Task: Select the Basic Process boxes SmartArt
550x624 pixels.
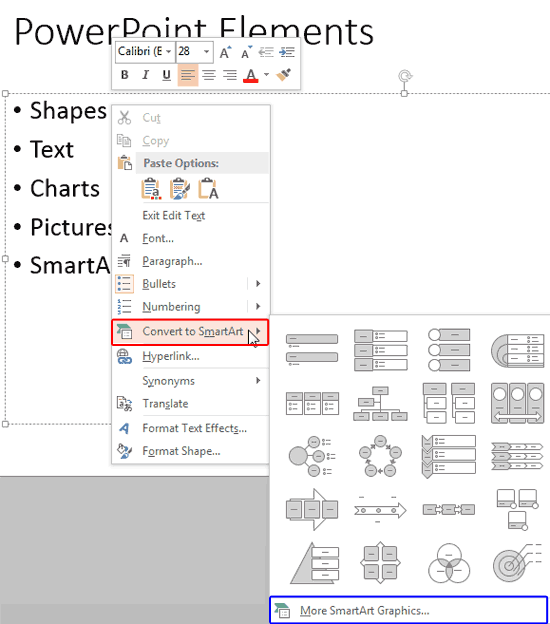Action: click(x=449, y=509)
